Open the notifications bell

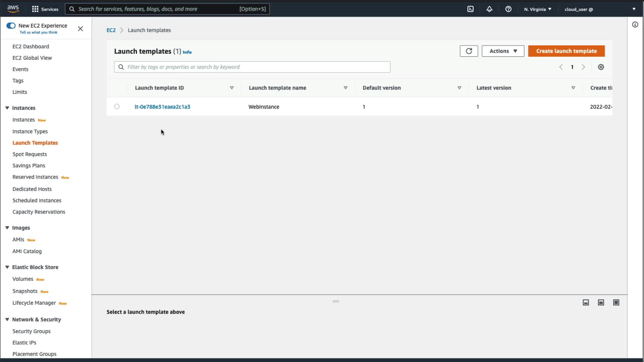[x=489, y=9]
